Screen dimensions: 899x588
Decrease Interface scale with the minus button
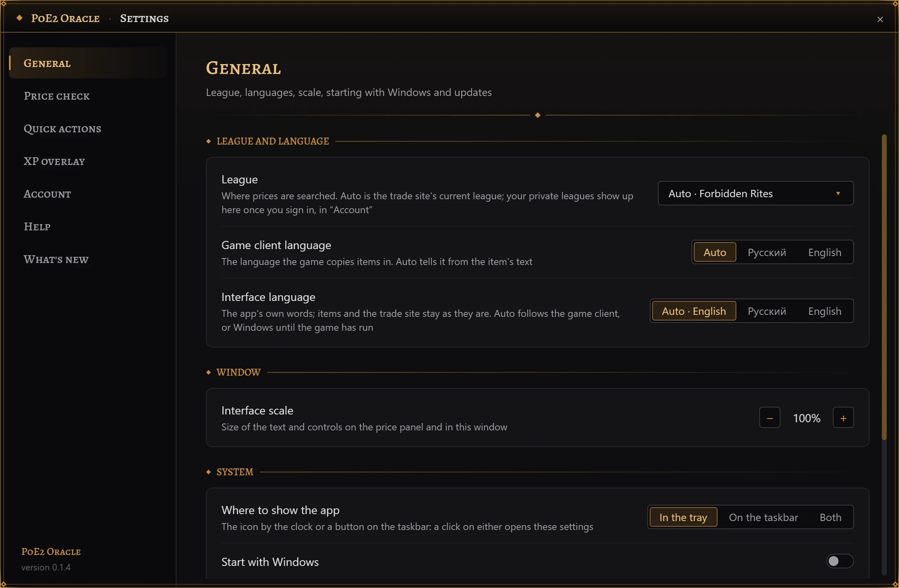pos(769,418)
